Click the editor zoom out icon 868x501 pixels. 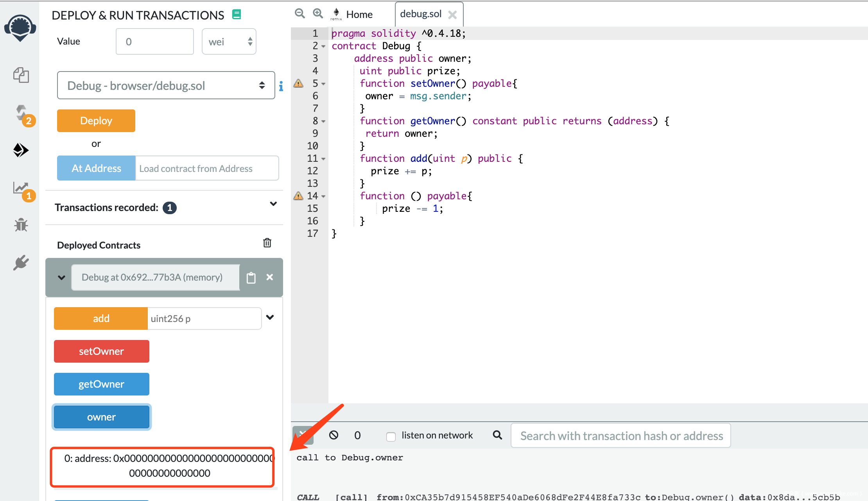click(x=300, y=14)
